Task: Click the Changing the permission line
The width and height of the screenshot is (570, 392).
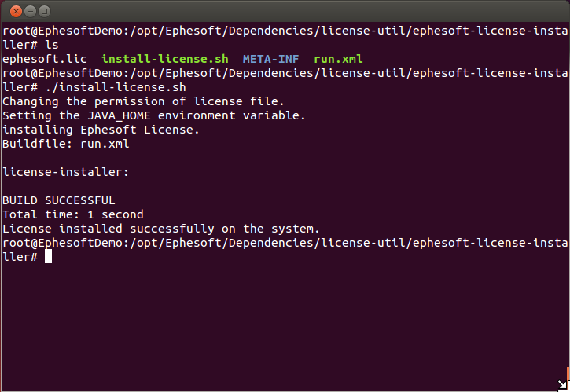Action: click(x=143, y=101)
